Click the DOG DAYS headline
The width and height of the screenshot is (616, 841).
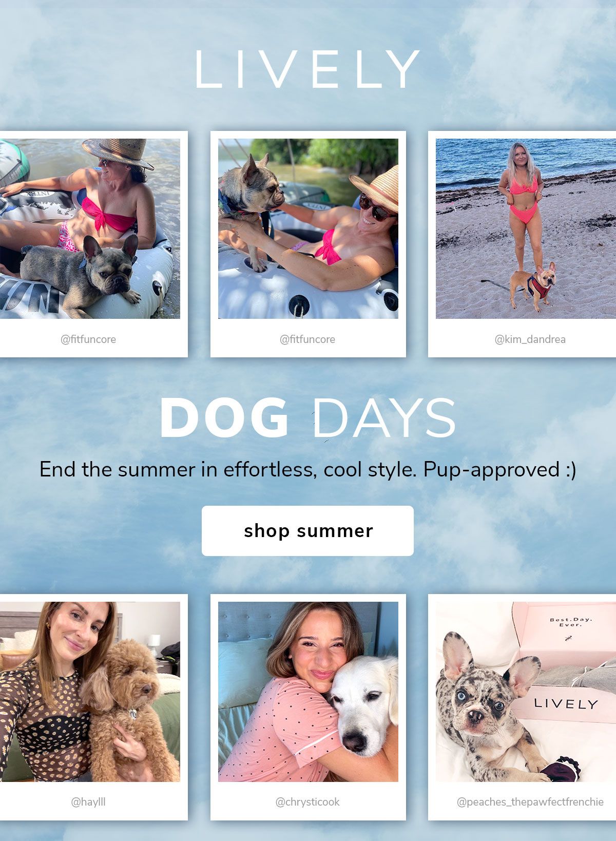click(307, 418)
